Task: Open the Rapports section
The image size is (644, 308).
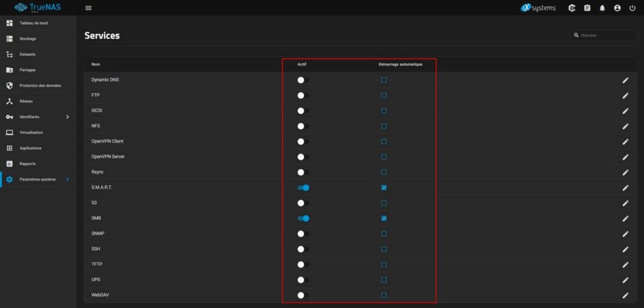Action: tap(38, 164)
